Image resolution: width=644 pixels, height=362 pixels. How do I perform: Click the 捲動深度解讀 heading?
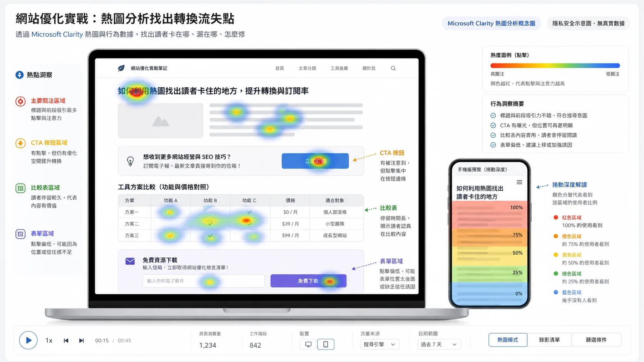[x=570, y=185]
